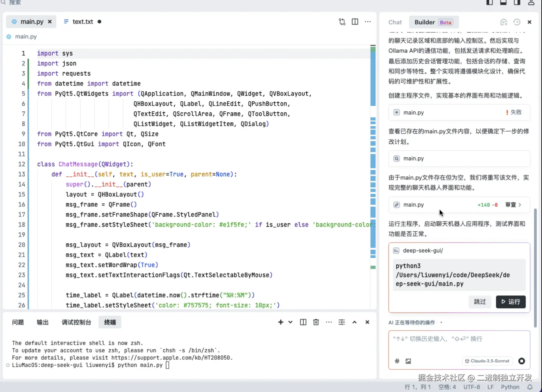Split the terminal pane

pyautogui.click(x=303, y=322)
